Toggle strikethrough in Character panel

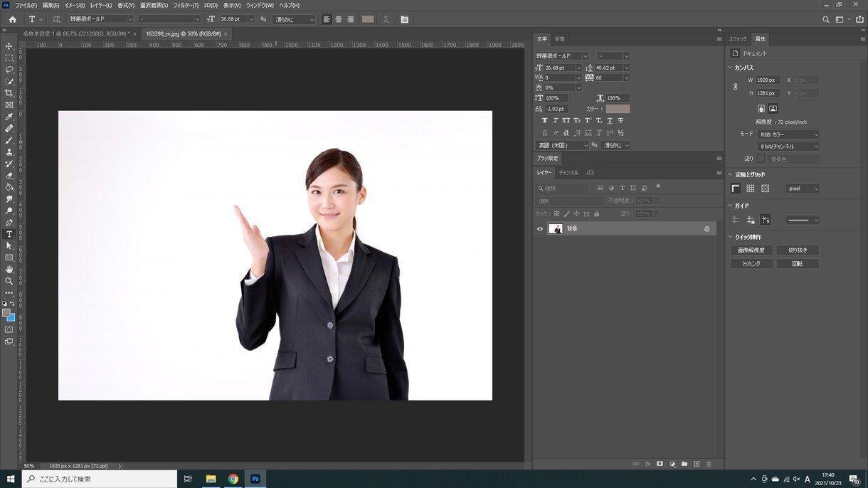620,121
